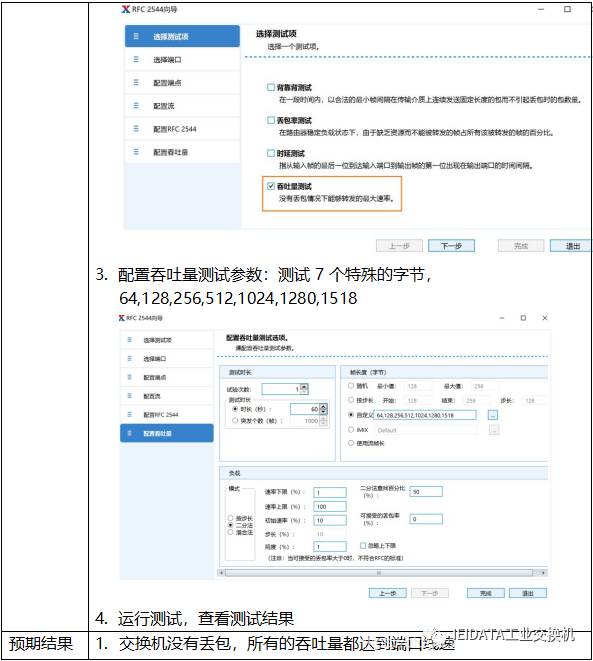593x661 pixels.
Task: Click the RFC 2544 wizard logo in the upper window
Action: tap(126, 9)
